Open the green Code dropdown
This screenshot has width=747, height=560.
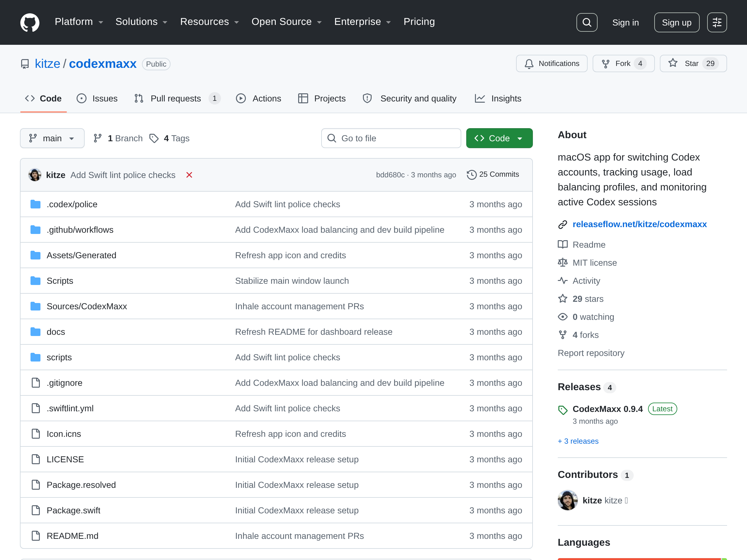[x=499, y=138]
